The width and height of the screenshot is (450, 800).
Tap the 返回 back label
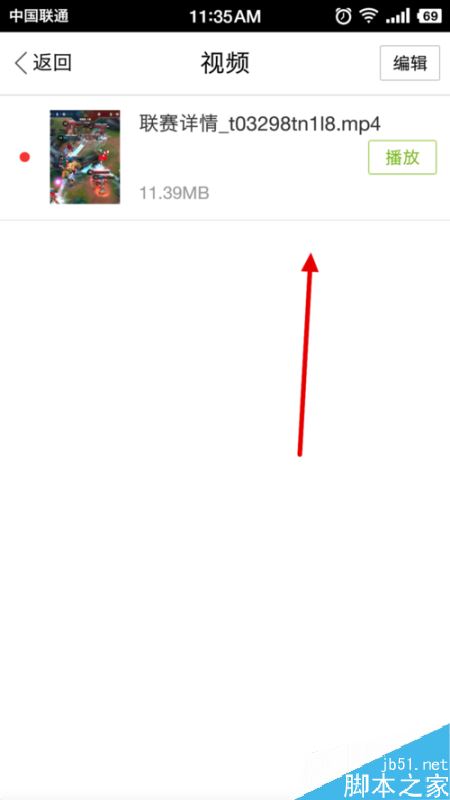coord(52,63)
